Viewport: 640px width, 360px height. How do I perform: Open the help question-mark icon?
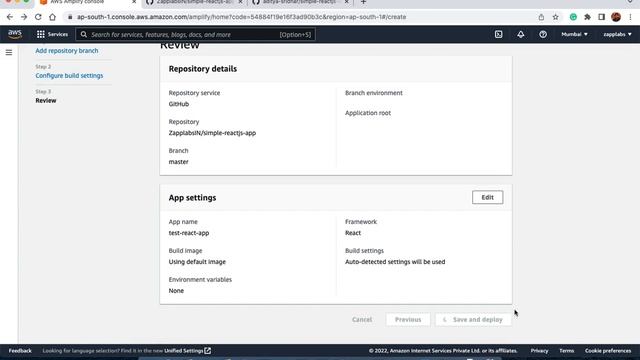542,34
